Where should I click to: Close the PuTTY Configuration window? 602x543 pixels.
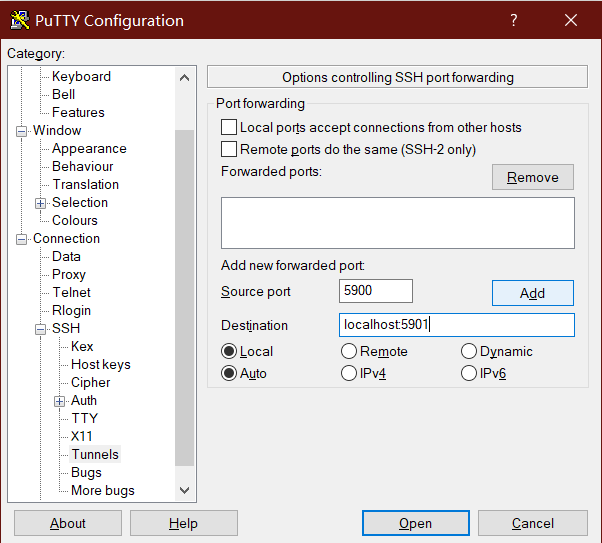tap(571, 20)
